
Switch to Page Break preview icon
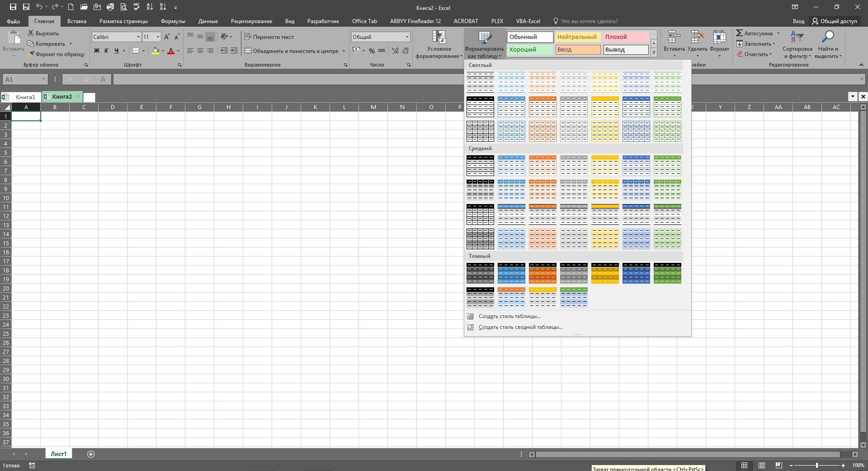click(778, 465)
